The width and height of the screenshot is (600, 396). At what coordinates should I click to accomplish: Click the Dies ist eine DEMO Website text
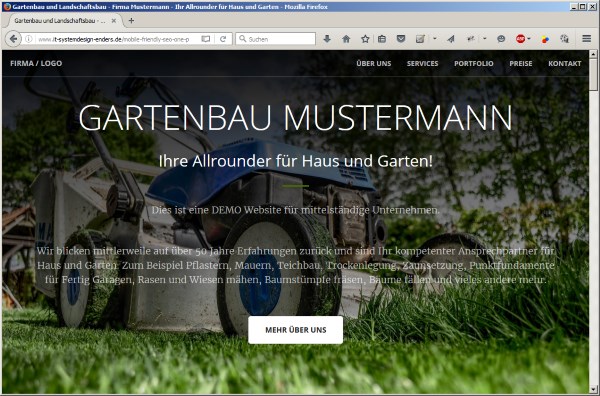(295, 210)
